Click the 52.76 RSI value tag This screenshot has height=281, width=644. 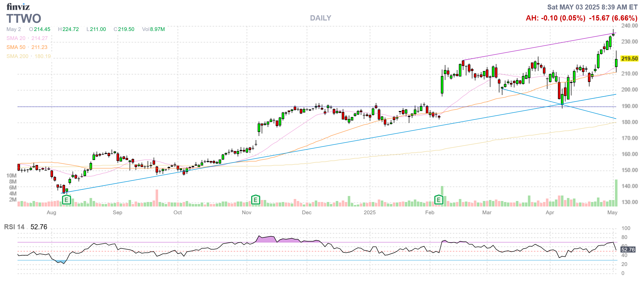(x=628, y=249)
